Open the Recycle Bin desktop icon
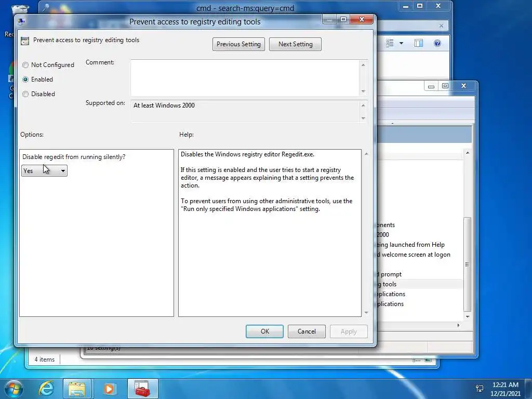 [20, 10]
